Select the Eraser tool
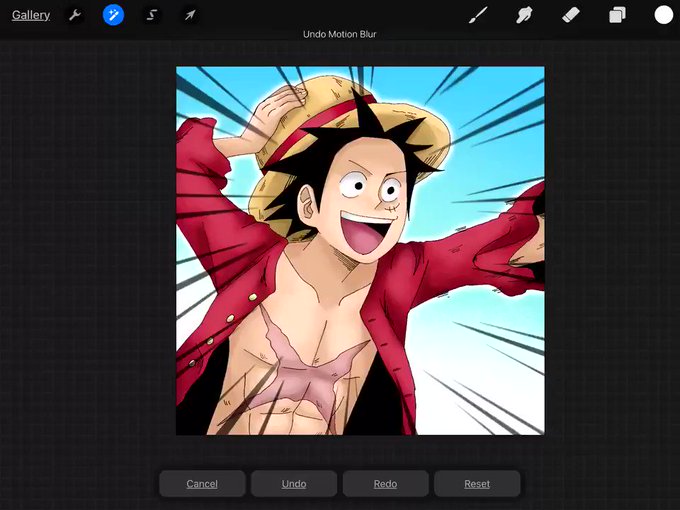This screenshot has width=680, height=510. point(571,15)
